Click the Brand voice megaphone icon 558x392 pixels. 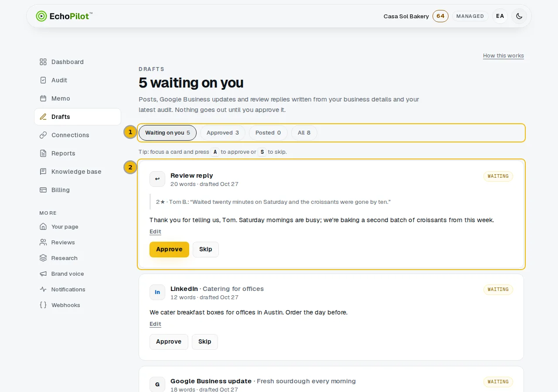43,274
